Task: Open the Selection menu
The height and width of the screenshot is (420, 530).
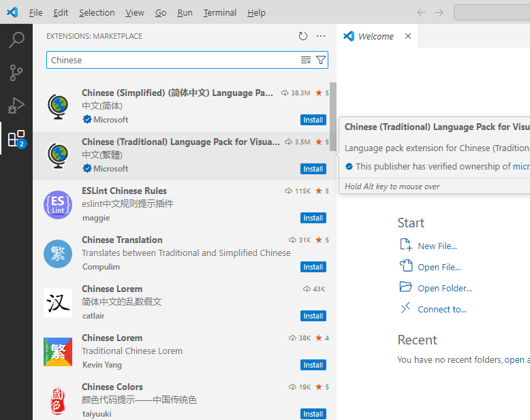Action: (97, 13)
